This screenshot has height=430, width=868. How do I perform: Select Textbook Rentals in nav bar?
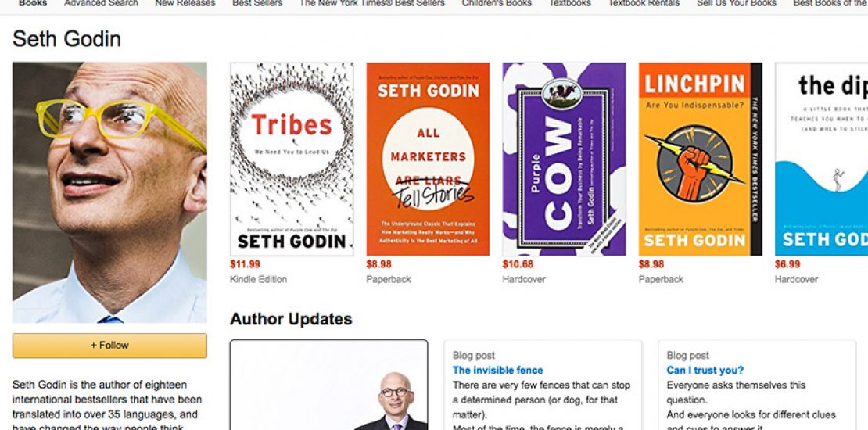(x=644, y=3)
